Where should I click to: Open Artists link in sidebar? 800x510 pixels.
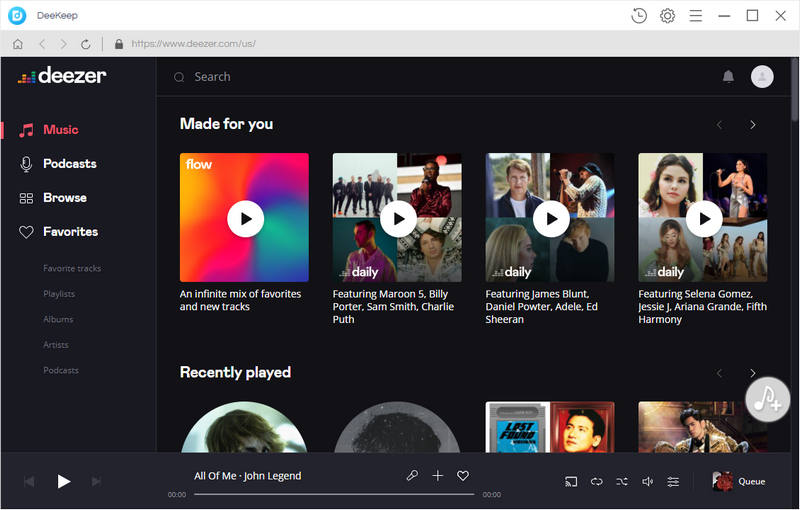point(56,345)
